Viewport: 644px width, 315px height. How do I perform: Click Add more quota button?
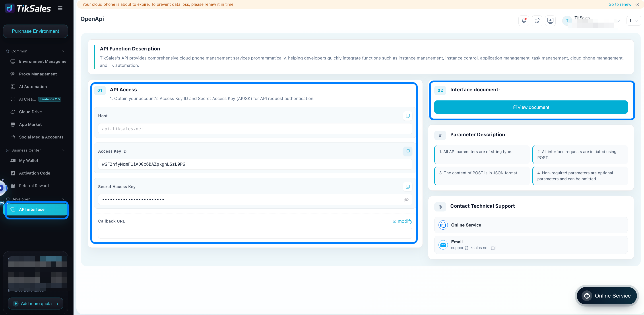coord(35,304)
